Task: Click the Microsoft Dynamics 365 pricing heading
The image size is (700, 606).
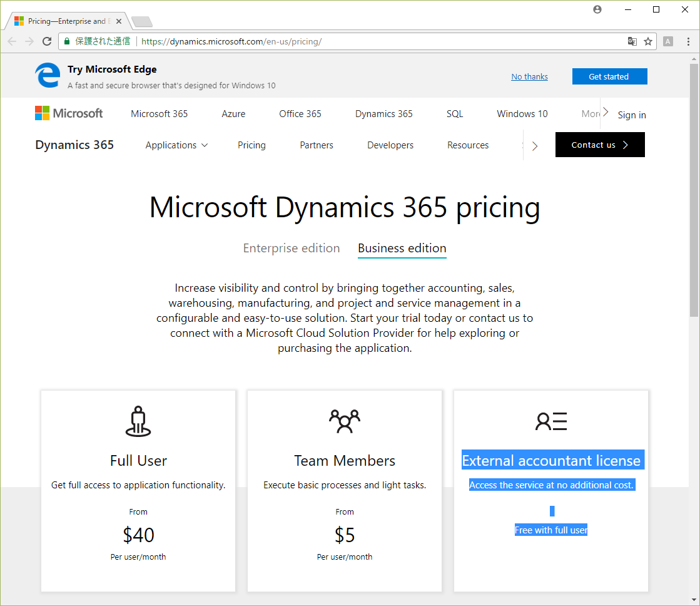Action: tap(345, 208)
